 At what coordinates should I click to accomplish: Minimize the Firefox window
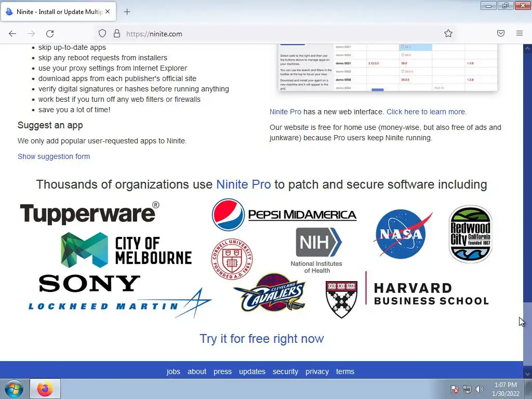pos(488,5)
